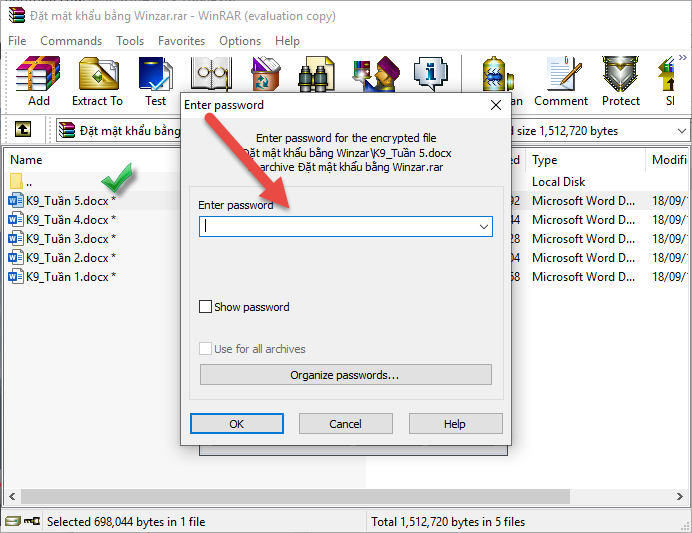This screenshot has width=692, height=533.
Task: Expand the archive path address dropdown
Action: [x=681, y=131]
